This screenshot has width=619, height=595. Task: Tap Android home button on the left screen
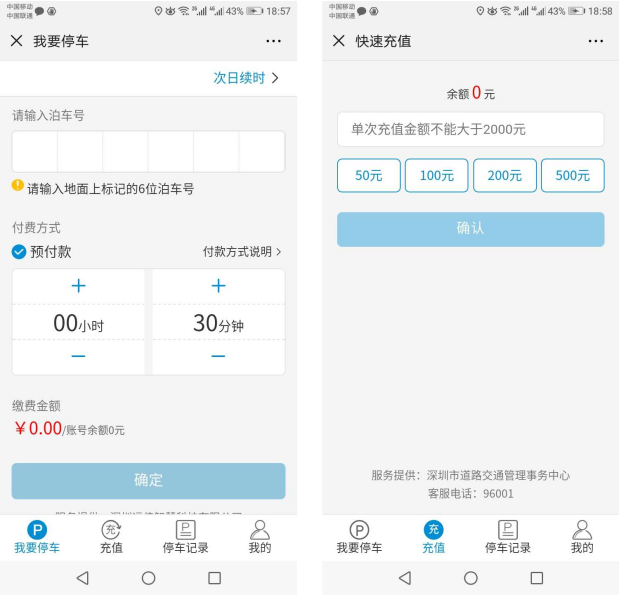148,578
